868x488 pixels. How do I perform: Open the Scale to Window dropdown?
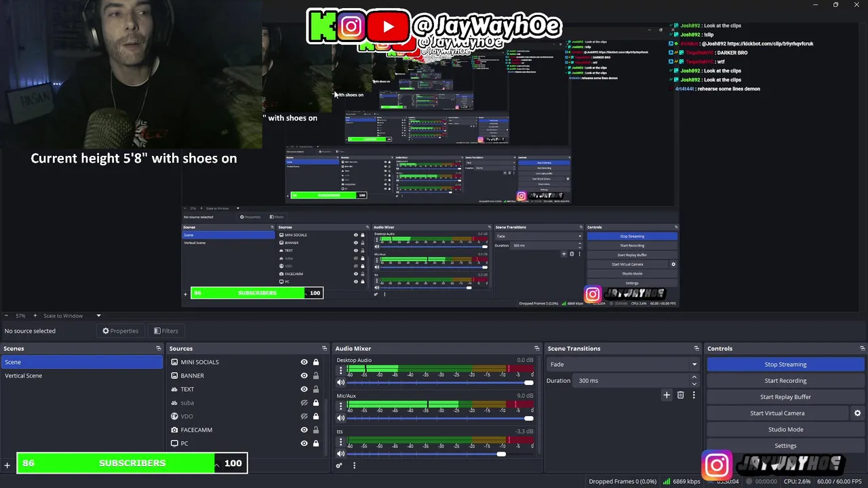click(x=72, y=315)
